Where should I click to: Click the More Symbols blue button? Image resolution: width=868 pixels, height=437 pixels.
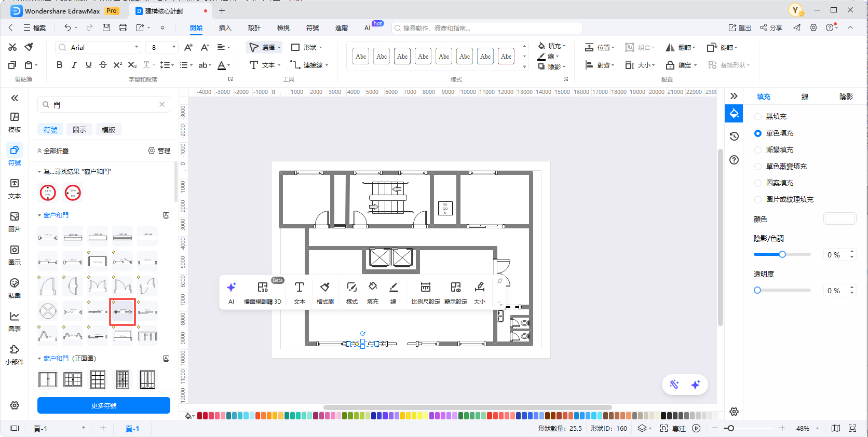pyautogui.click(x=104, y=405)
